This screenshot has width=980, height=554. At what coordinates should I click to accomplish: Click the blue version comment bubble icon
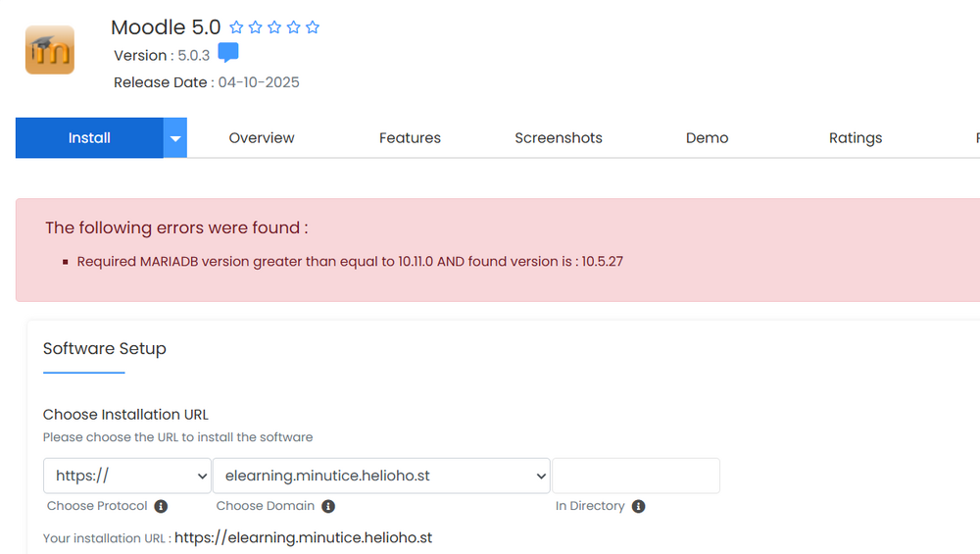[x=227, y=54]
